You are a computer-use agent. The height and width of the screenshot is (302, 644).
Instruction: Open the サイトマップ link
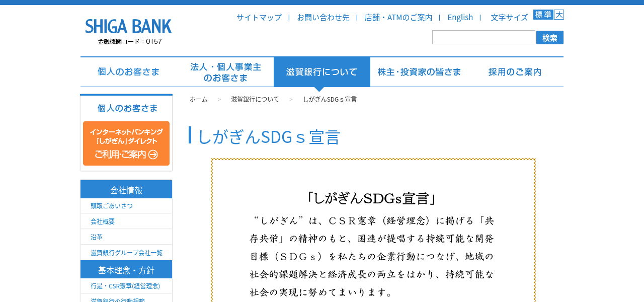(x=259, y=17)
